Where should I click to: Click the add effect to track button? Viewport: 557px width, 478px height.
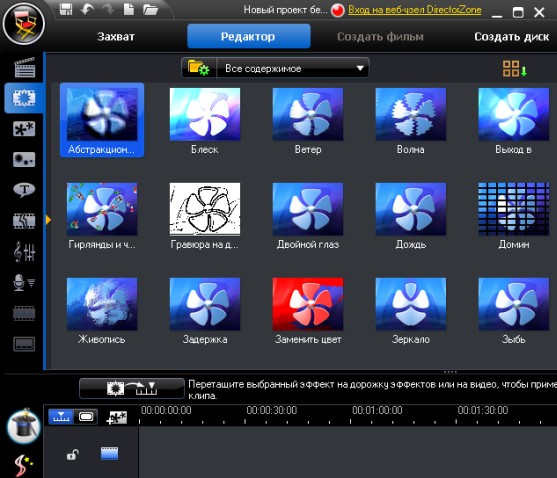pos(132,388)
